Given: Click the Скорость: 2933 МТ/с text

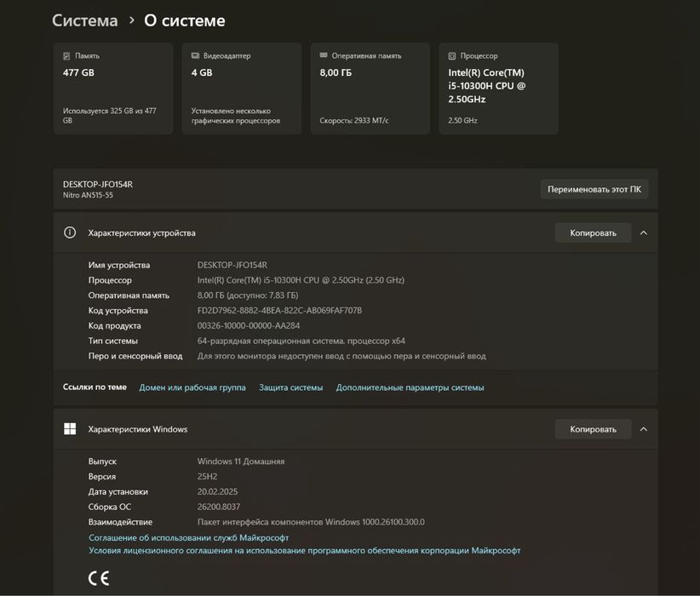Looking at the screenshot, I should click(x=354, y=121).
